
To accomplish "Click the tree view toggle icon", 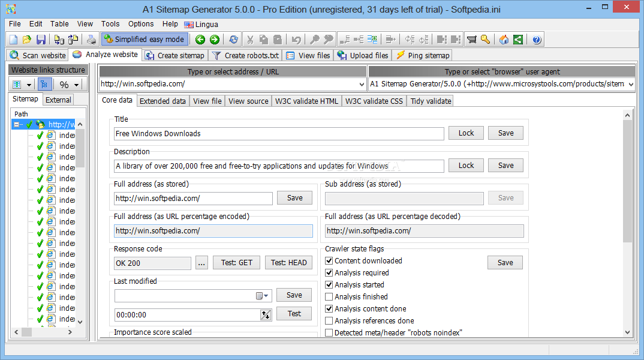I will point(44,84).
